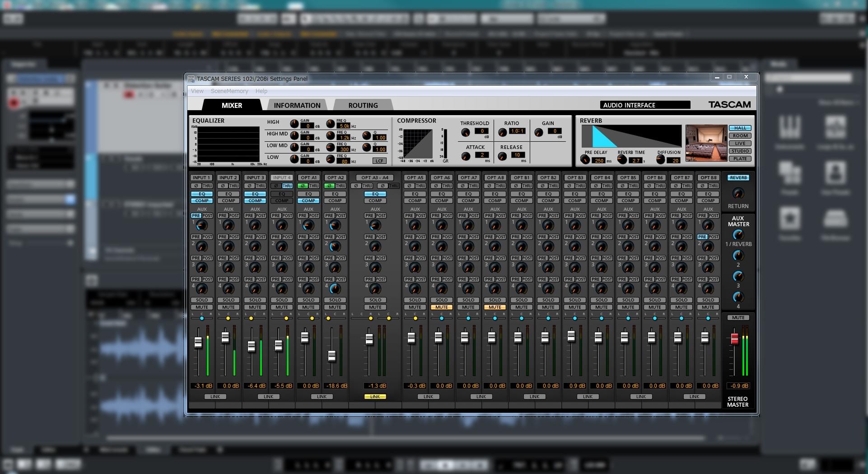Adjust the EQ HIGH gain knob
868x474 pixels.
click(x=294, y=123)
